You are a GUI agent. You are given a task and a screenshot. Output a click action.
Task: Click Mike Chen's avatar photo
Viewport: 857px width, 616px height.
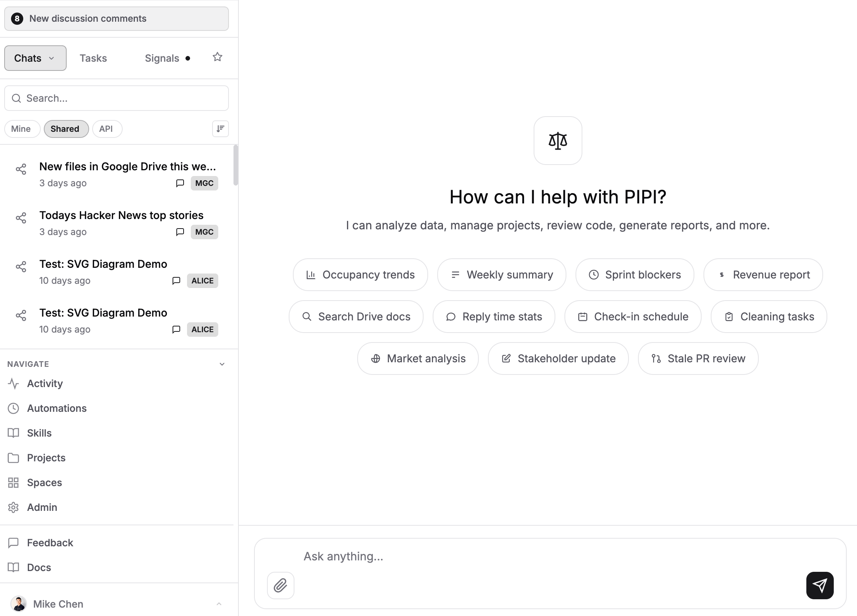coord(19,604)
